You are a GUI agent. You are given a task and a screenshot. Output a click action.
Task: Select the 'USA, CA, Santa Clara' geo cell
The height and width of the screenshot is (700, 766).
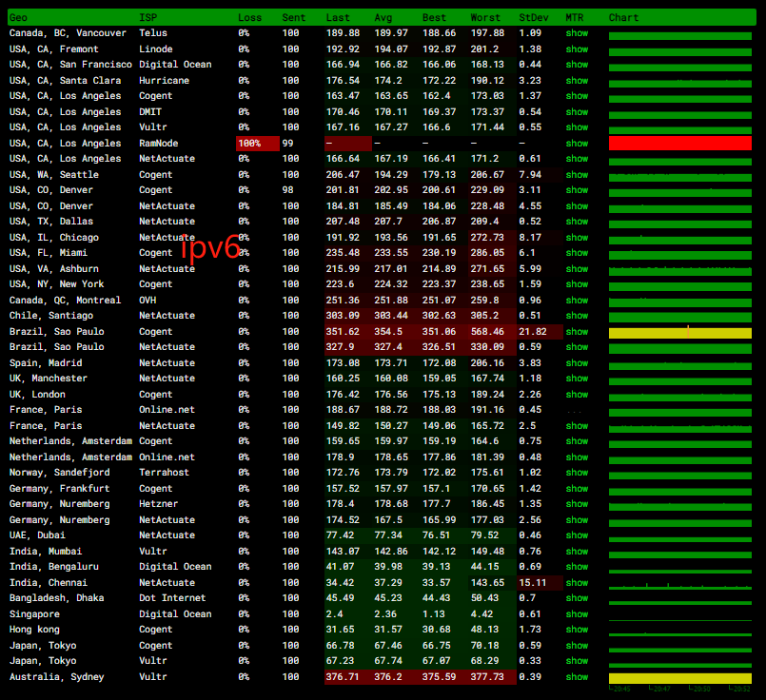(x=65, y=81)
